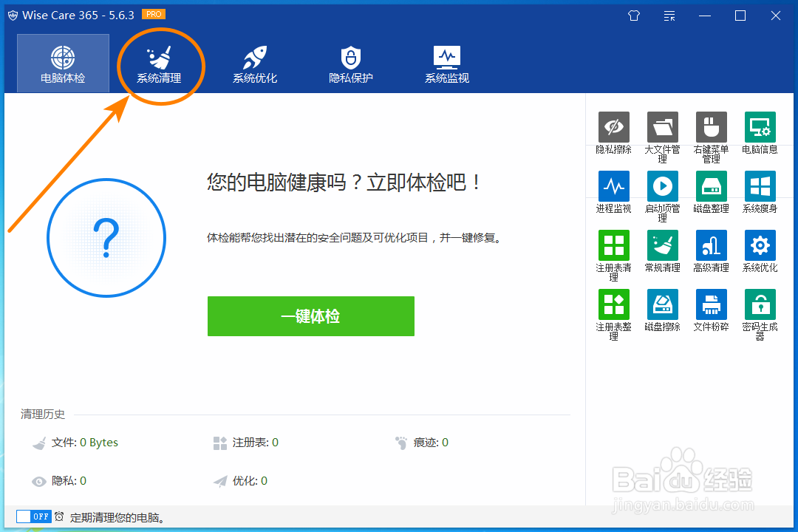Screen dimensions: 798x532
Task: Switch to the 系统清理 tab
Action: [x=159, y=63]
